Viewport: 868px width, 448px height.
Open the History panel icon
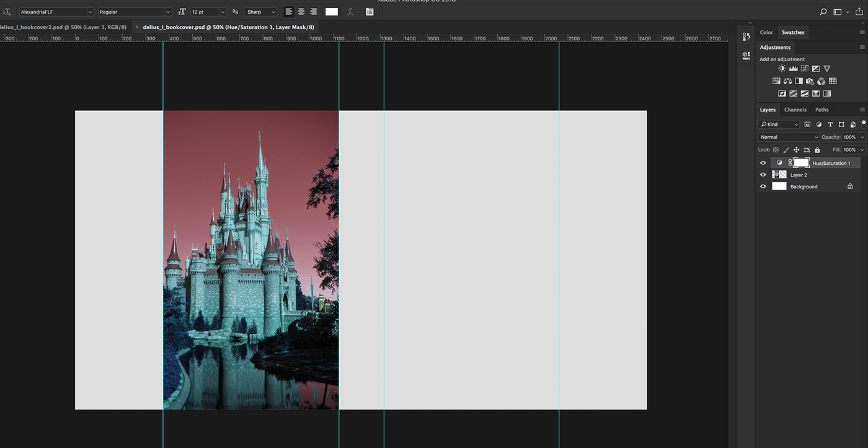[746, 37]
